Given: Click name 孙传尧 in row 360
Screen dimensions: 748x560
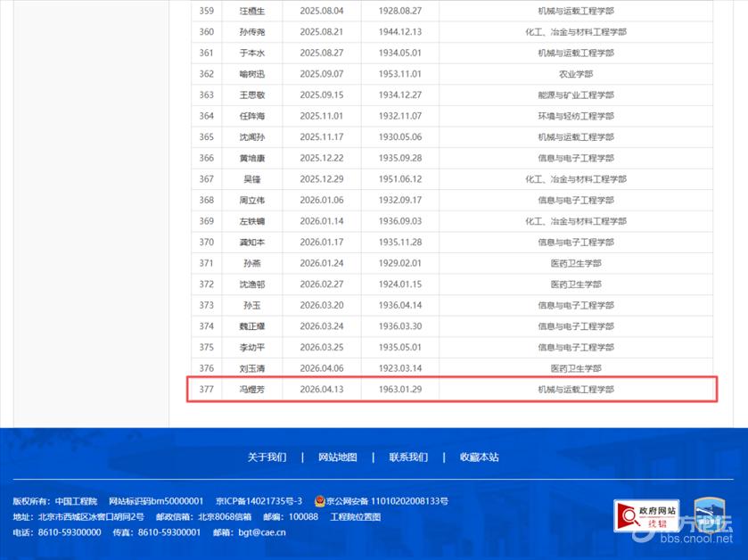Looking at the screenshot, I should click(252, 32).
